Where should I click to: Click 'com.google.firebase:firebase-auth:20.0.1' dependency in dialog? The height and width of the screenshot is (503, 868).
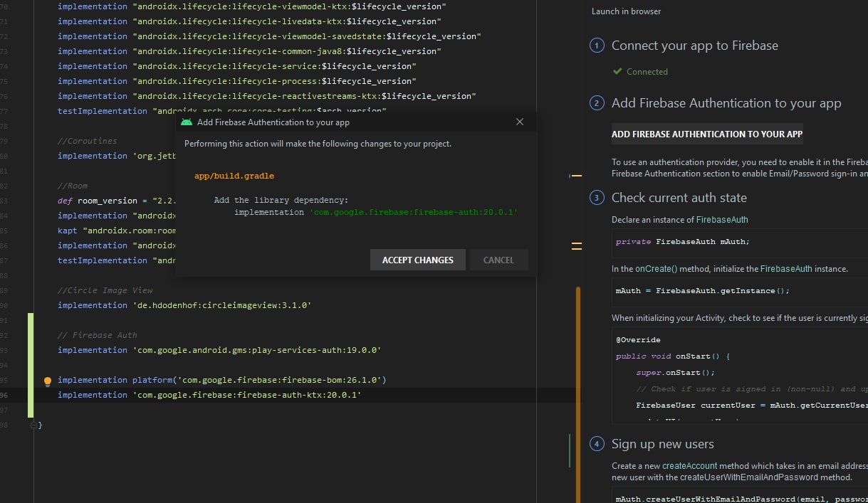click(x=414, y=212)
